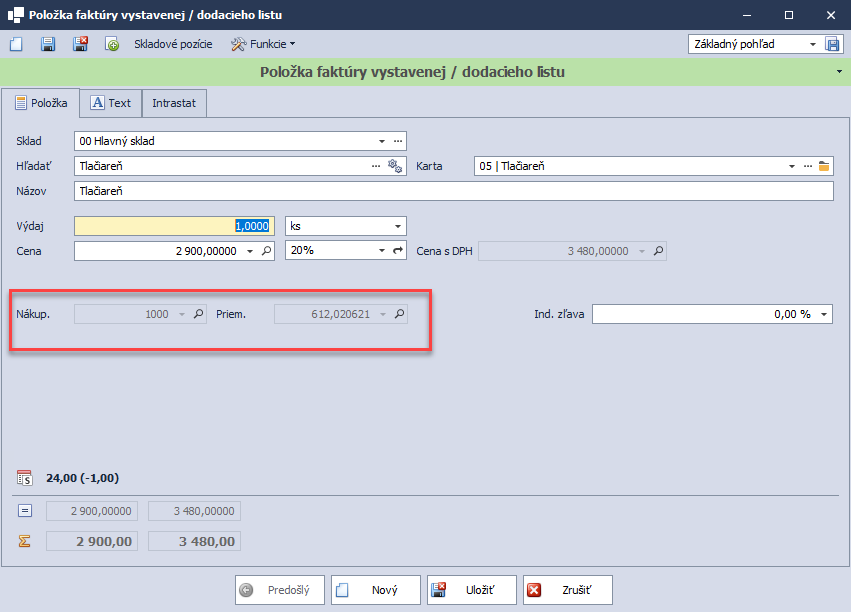This screenshot has width=851, height=612.
Task: Click the folder icon beside Karta field
Action: click(x=825, y=166)
